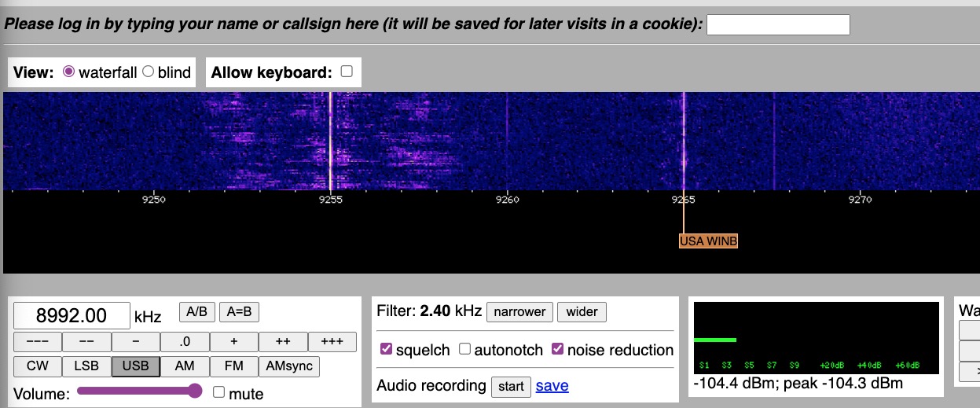Disable the squelch checkbox
Viewport: 980px width, 408px height.
point(386,349)
